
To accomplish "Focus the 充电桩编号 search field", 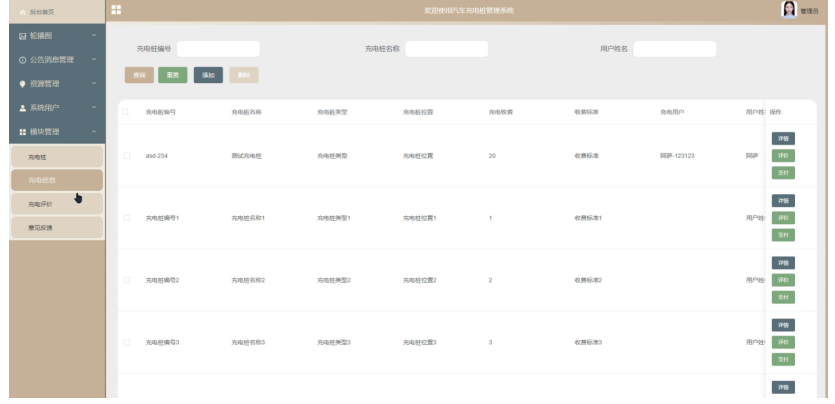I will 218,49.
